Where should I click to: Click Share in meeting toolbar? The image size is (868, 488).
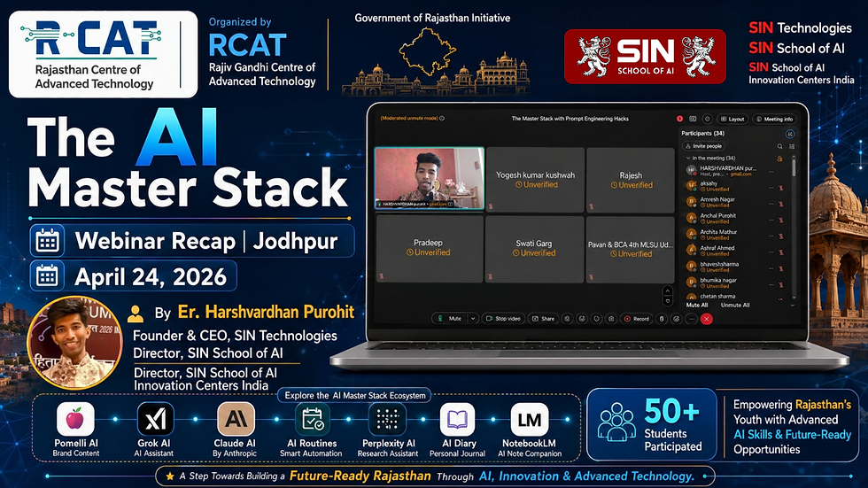click(543, 319)
